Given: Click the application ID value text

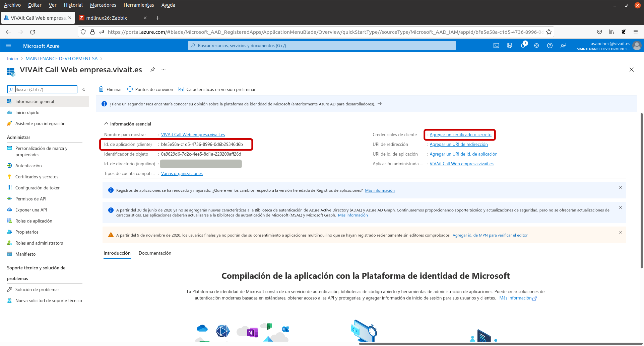Looking at the screenshot, I should (202, 144).
